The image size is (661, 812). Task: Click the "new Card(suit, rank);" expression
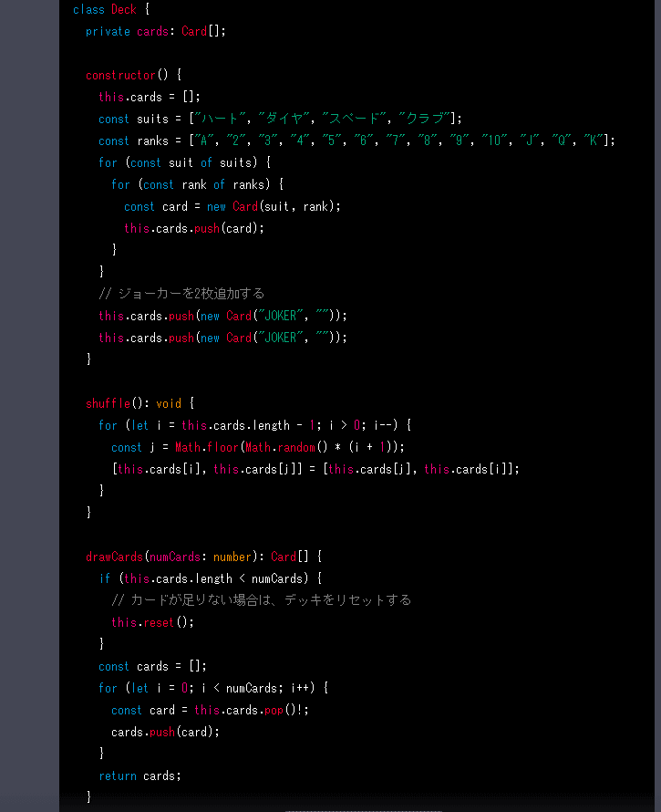(x=274, y=206)
